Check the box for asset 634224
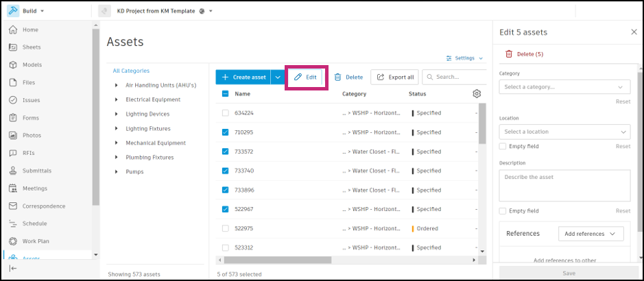The image size is (644, 281). [x=225, y=113]
